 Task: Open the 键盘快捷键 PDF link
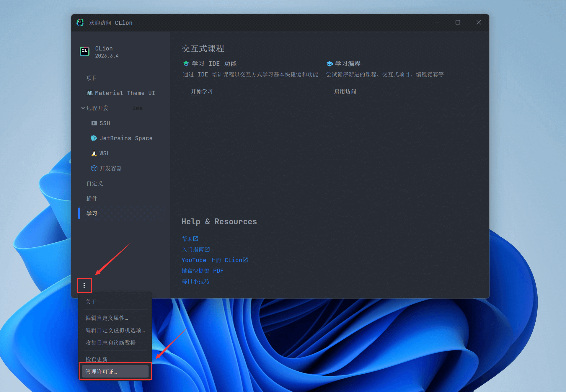point(203,270)
